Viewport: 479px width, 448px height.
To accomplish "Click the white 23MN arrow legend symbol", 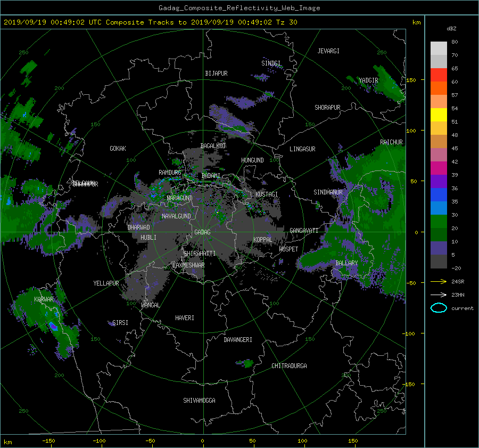I will 439,295.
